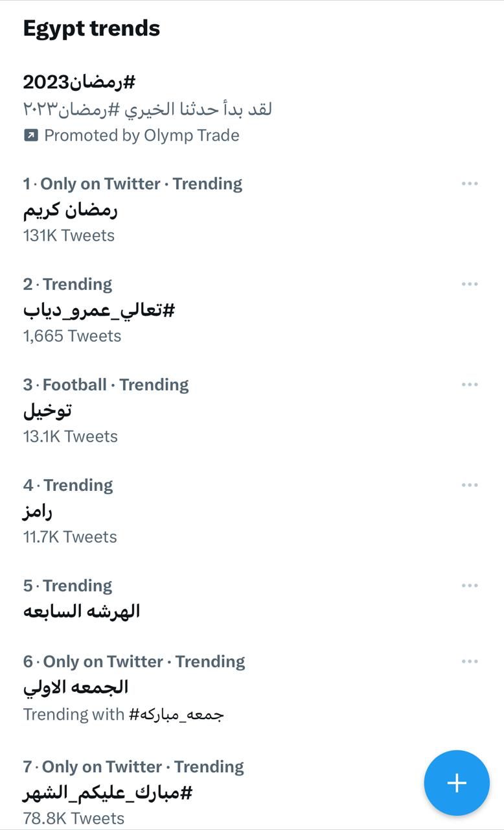Click the Promoted by Olymp Trade label

[141, 136]
